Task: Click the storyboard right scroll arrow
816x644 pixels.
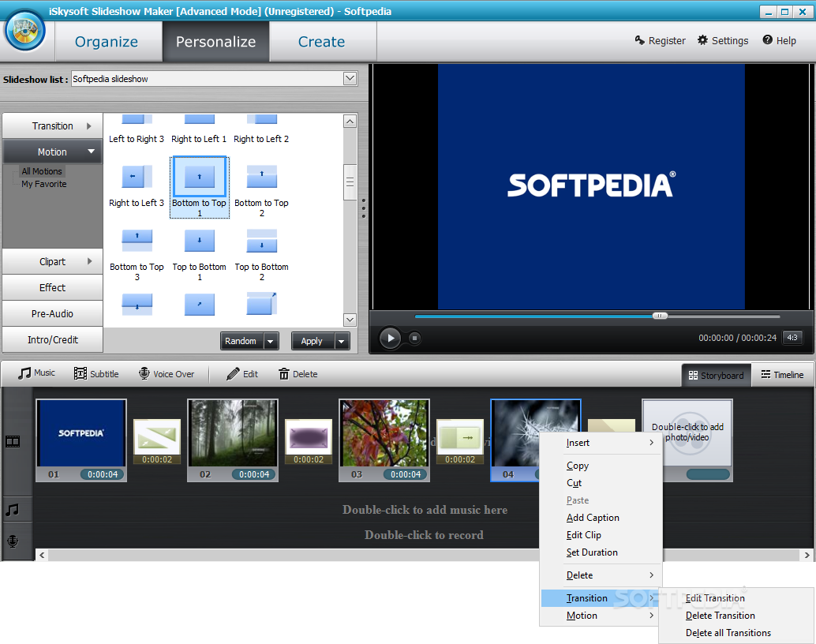Action: coord(807,556)
